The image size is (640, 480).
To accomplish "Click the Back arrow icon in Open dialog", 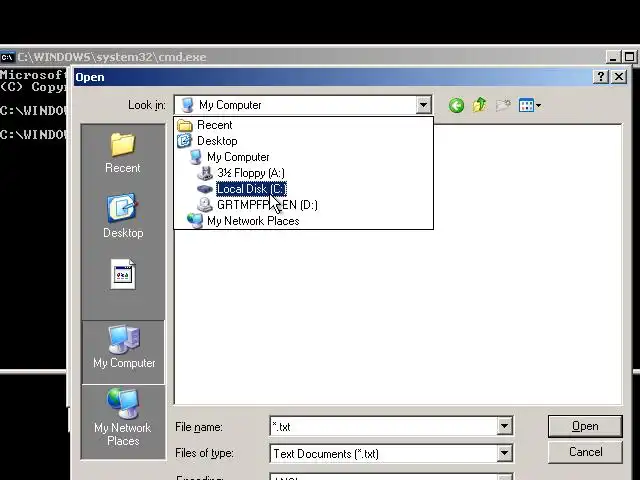I will point(456,105).
